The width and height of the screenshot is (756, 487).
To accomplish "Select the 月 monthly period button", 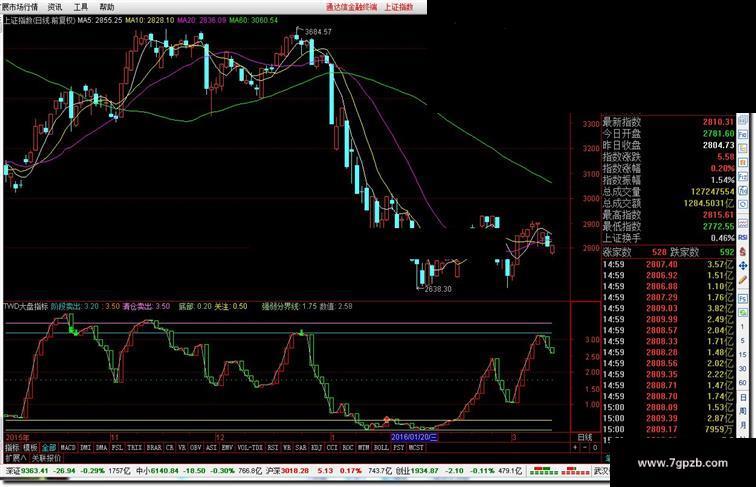I will coord(743,424).
